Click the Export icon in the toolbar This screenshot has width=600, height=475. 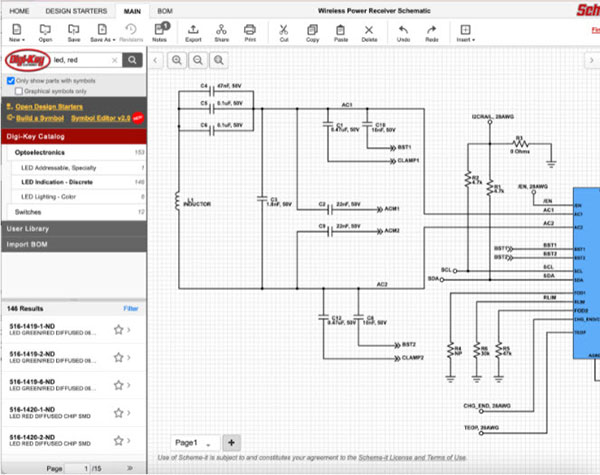pyautogui.click(x=193, y=32)
